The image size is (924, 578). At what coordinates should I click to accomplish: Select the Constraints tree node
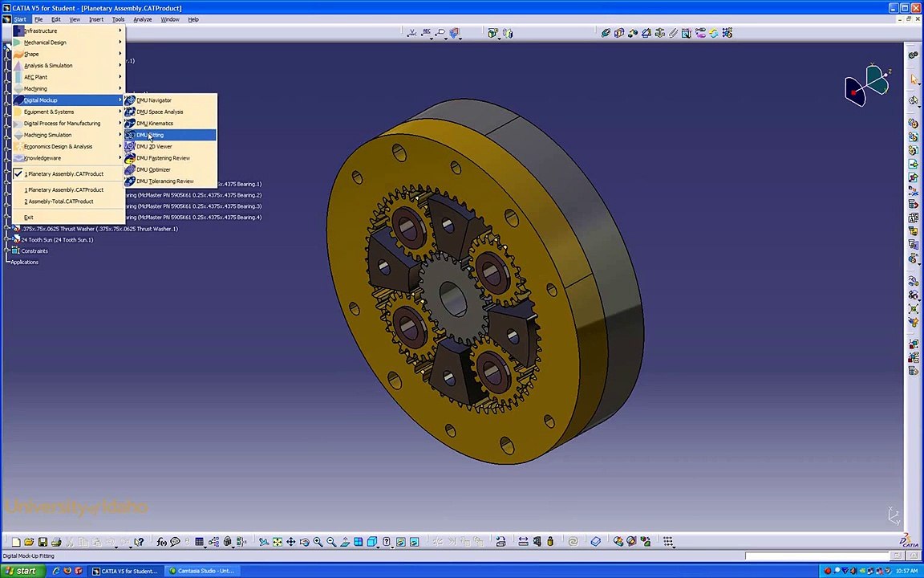34,251
